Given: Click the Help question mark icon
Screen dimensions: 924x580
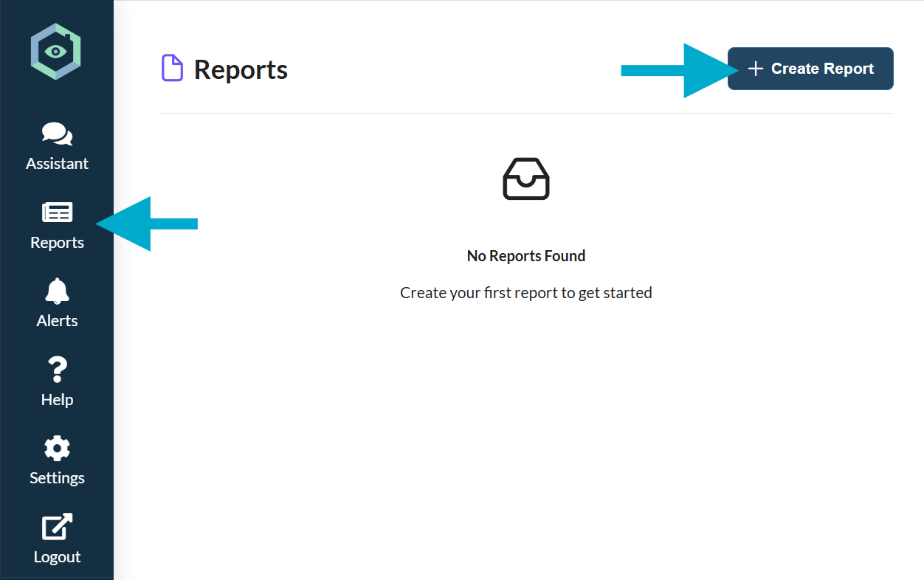Looking at the screenshot, I should [x=57, y=369].
